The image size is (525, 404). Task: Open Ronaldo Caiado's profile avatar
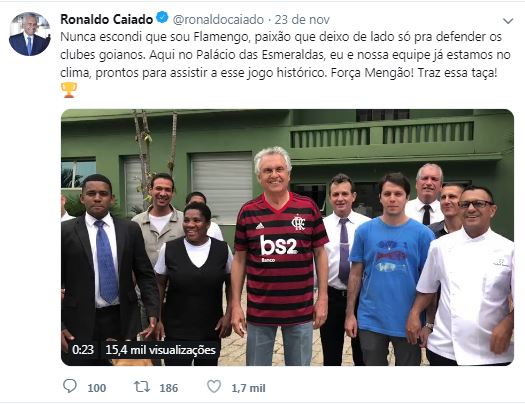(x=29, y=34)
